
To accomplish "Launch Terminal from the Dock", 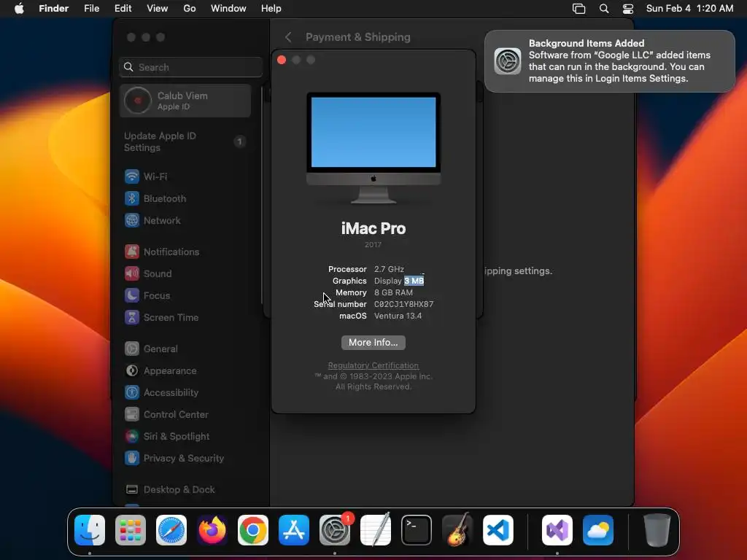I will [x=417, y=530].
